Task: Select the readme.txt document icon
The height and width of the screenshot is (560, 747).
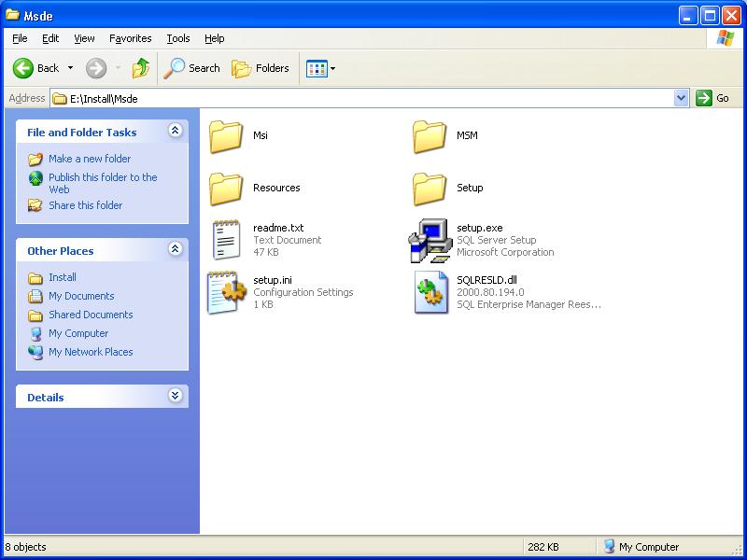Action: pos(226,241)
